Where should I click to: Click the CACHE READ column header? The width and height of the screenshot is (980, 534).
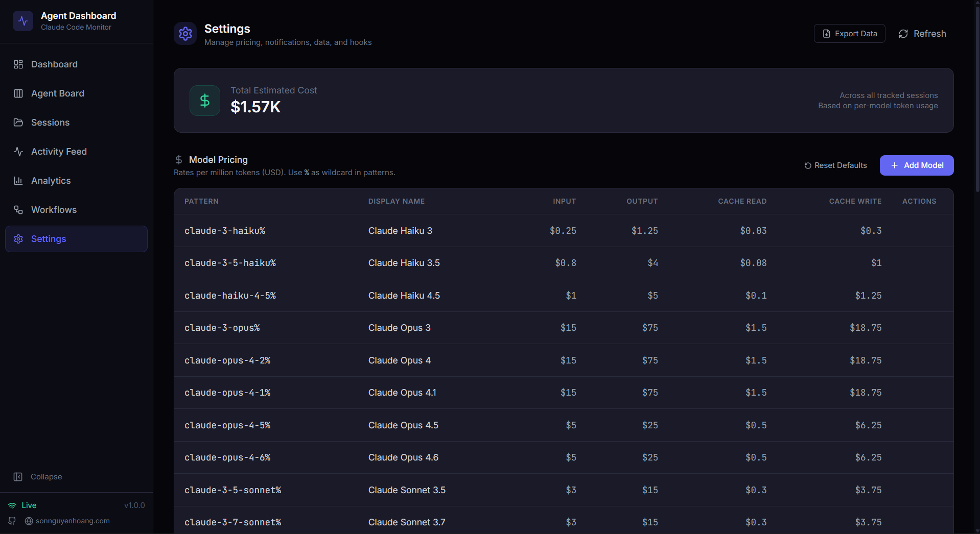742,201
